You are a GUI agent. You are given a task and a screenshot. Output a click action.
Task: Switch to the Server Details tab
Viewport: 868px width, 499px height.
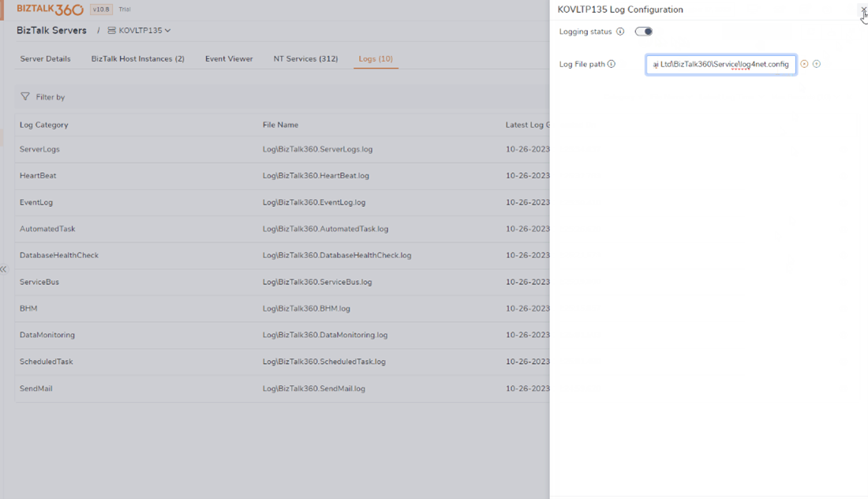tap(45, 58)
